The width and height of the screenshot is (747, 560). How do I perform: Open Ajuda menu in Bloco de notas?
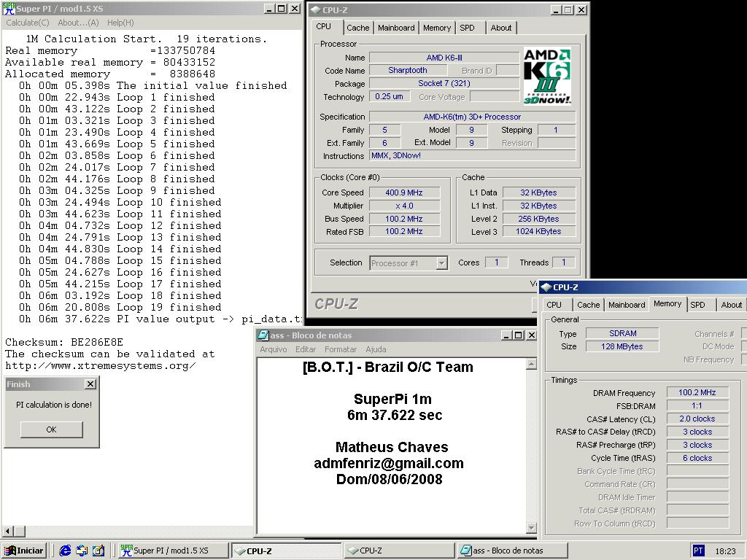tap(376, 349)
